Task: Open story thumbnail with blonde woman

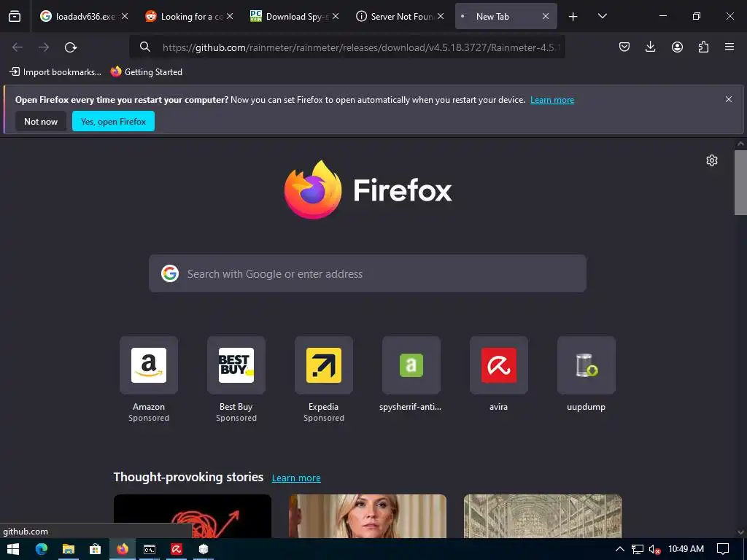Action: [368, 516]
